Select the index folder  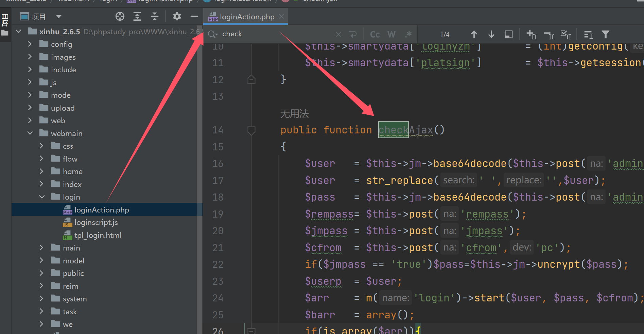tap(72, 184)
